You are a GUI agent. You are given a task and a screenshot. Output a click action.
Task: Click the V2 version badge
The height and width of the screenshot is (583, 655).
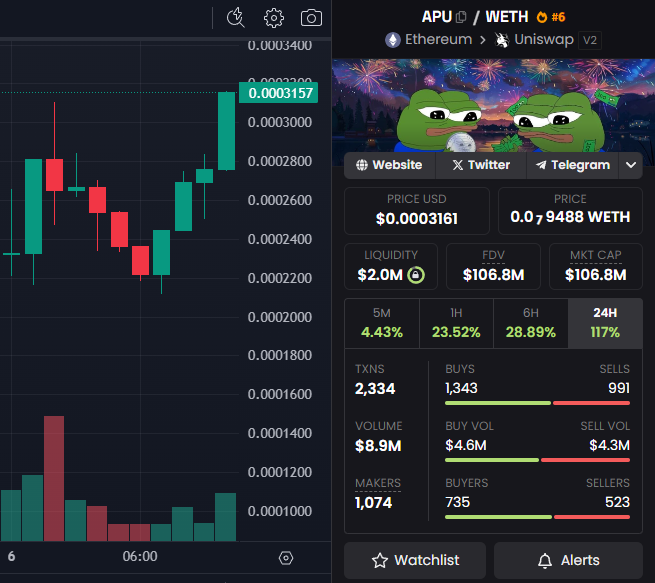[590, 40]
